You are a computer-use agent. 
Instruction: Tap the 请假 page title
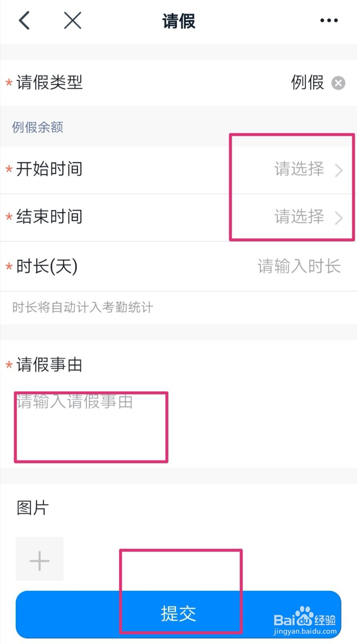[178, 21]
